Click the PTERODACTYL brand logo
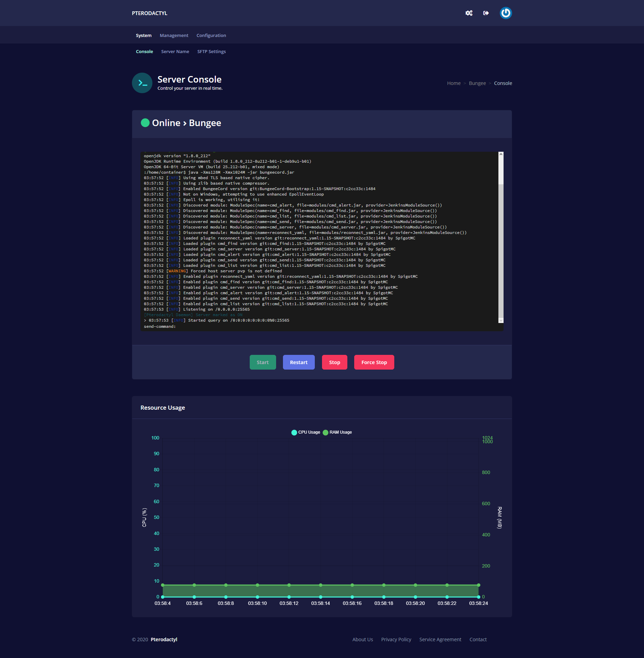The image size is (644, 658). pos(150,13)
